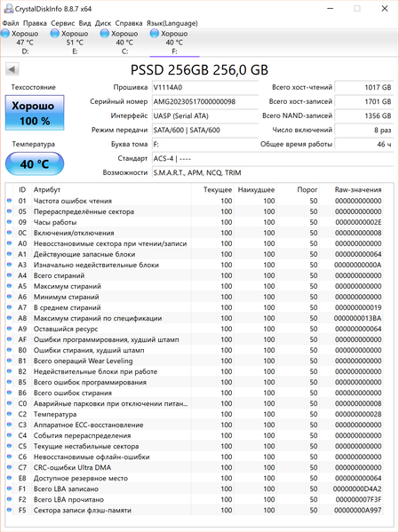The width and height of the screenshot is (399, 532).
Task: Select the F: drive status orb
Action: (154, 34)
